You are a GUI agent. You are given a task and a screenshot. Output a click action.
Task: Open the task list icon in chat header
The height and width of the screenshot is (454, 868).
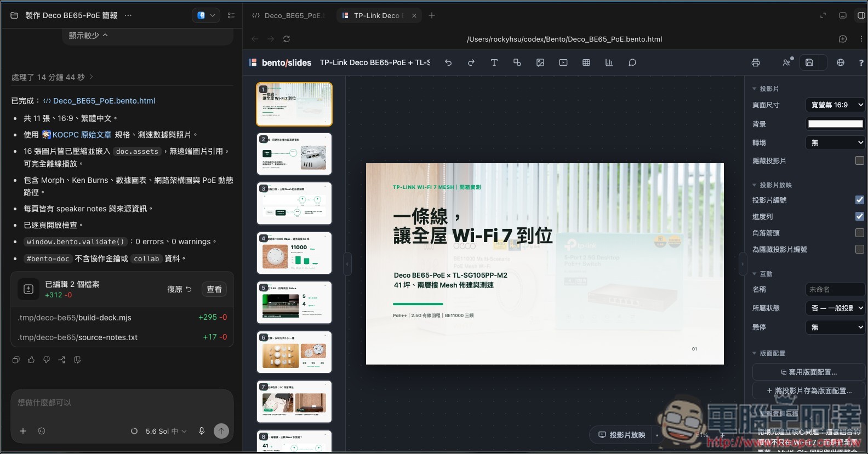[x=231, y=15]
